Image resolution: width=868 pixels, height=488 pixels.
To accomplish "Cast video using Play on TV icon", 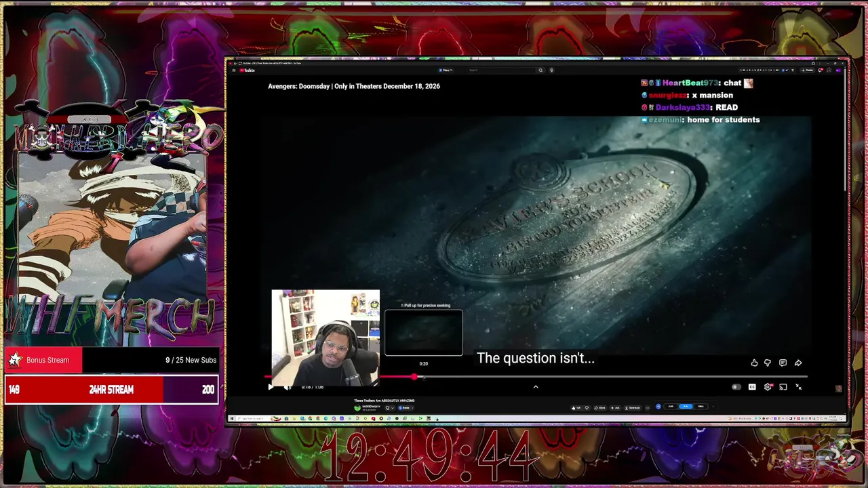I will [783, 387].
